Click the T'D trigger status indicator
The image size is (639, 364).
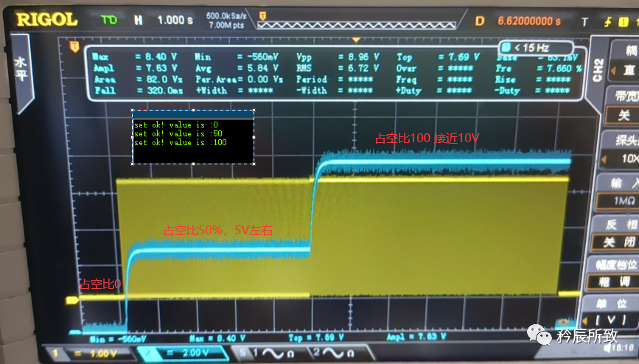110,20
